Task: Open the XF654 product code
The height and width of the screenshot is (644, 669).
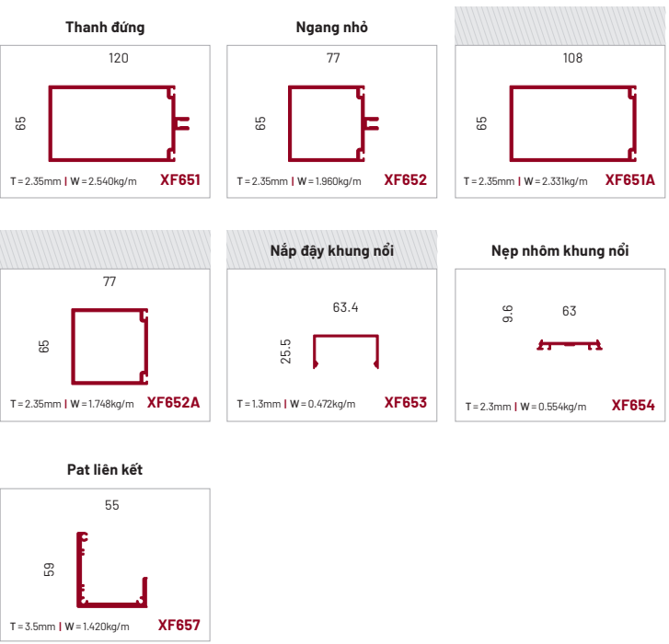Action: point(633,405)
